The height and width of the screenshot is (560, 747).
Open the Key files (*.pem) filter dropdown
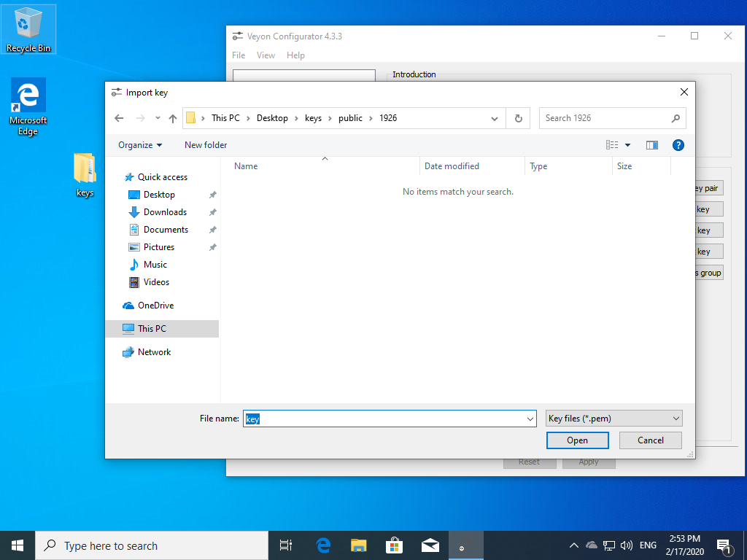[614, 419]
